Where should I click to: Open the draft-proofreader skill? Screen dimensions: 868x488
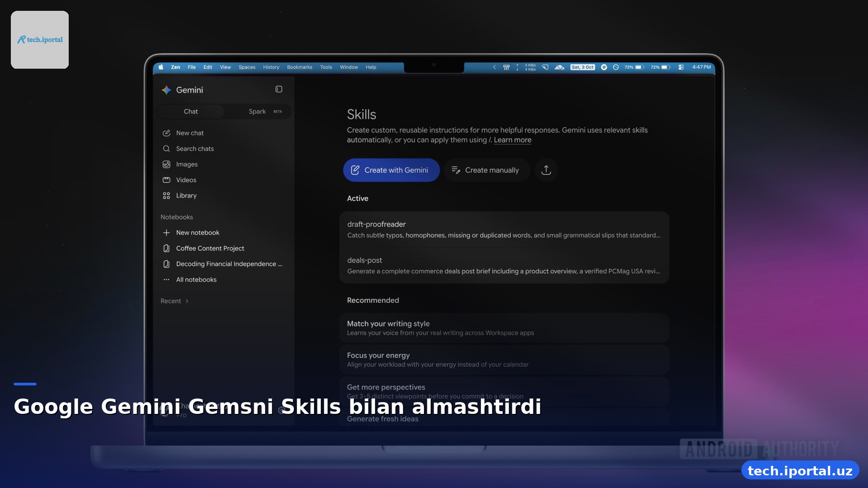pyautogui.click(x=504, y=230)
